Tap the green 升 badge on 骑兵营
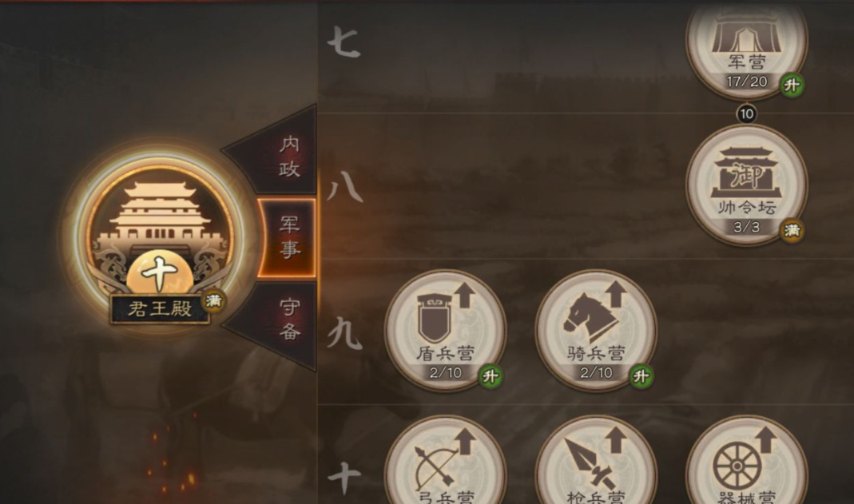The width and height of the screenshot is (854, 504). pos(641,376)
